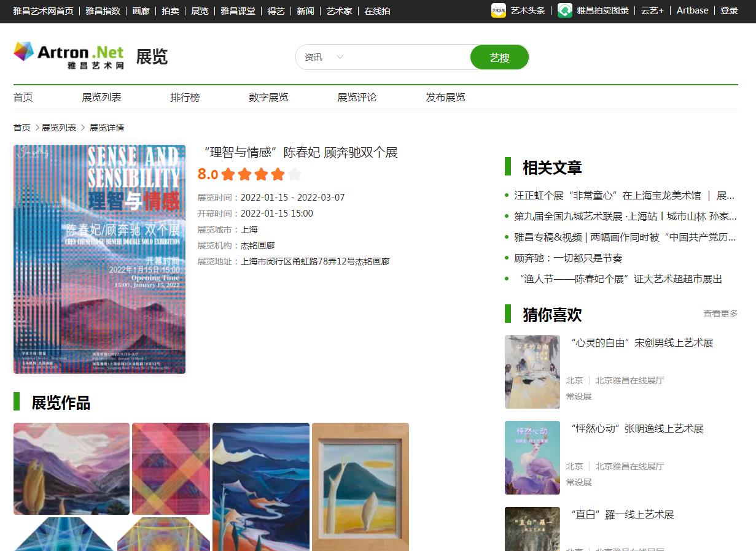The height and width of the screenshot is (551, 756).
Task: Open thumbnail for 直白 exhibition
Action: point(532,529)
